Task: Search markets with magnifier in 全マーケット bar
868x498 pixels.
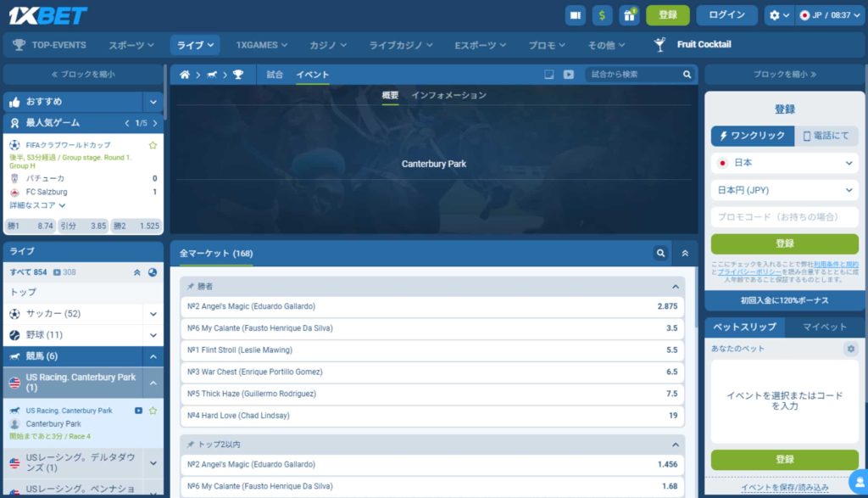Action: coord(660,253)
